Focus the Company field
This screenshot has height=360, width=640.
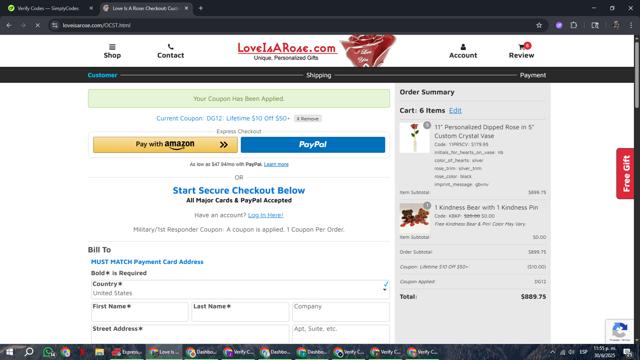coord(341,311)
